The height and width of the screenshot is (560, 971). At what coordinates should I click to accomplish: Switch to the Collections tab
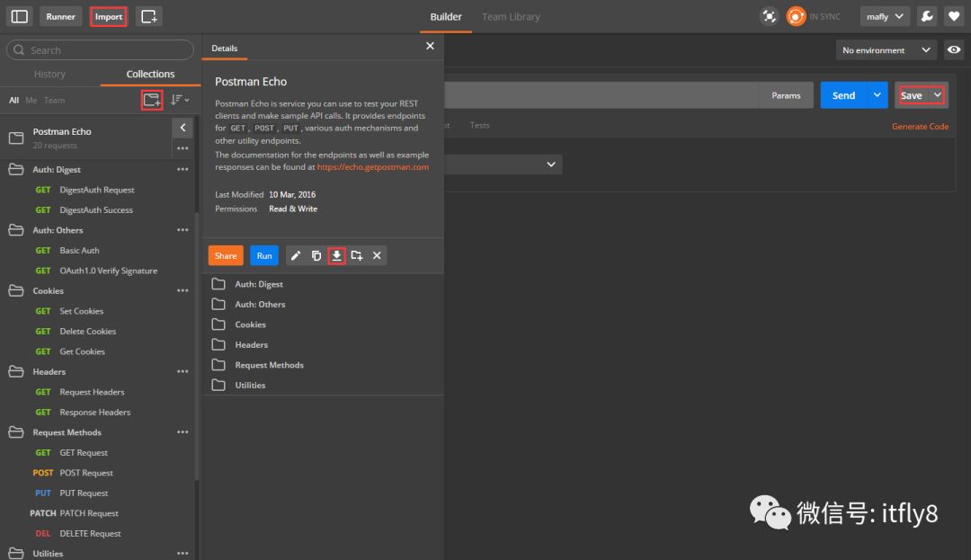click(x=150, y=75)
